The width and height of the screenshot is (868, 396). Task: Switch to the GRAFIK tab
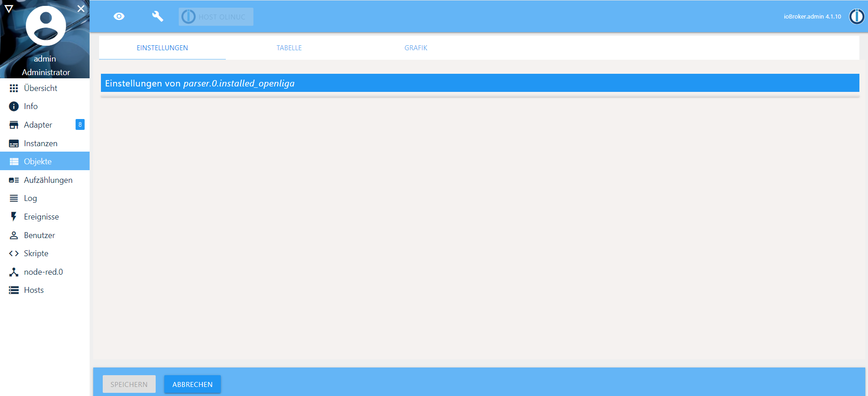416,48
